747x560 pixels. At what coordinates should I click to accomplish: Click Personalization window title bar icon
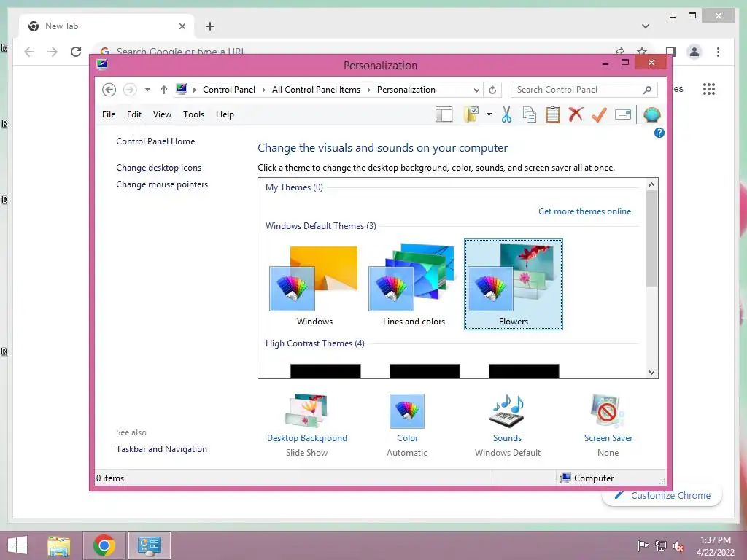click(x=102, y=64)
